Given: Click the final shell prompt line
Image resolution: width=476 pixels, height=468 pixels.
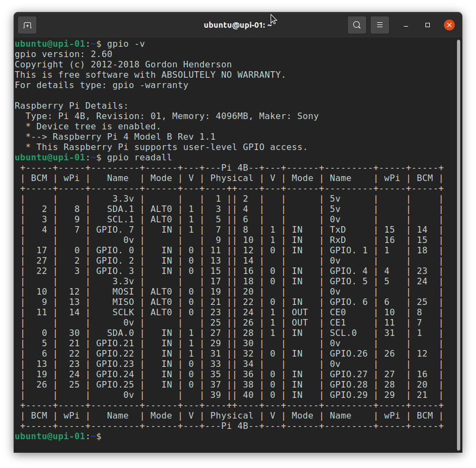Looking at the screenshot, I should tap(58, 436).
